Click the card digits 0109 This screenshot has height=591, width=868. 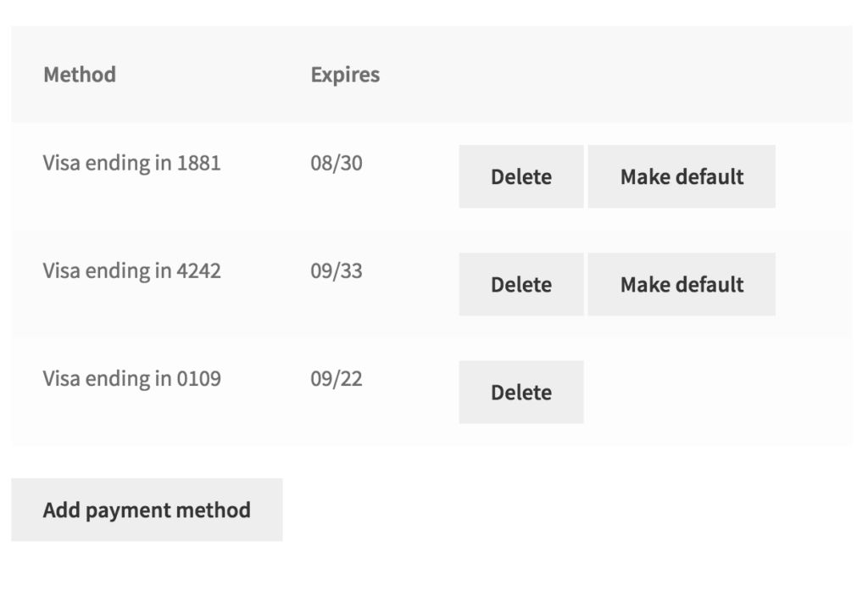[x=198, y=378]
